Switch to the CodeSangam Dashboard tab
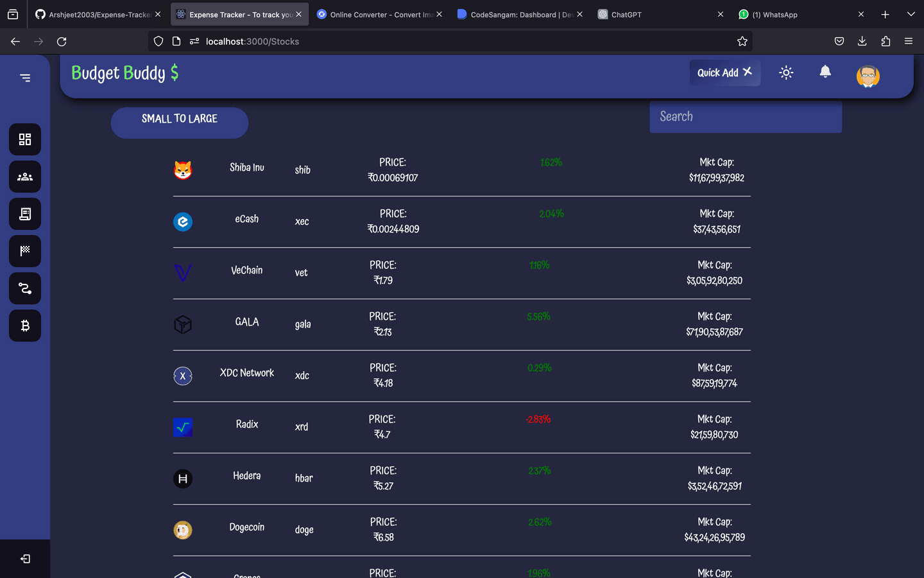Viewport: 924px width, 578px height. (x=520, y=14)
